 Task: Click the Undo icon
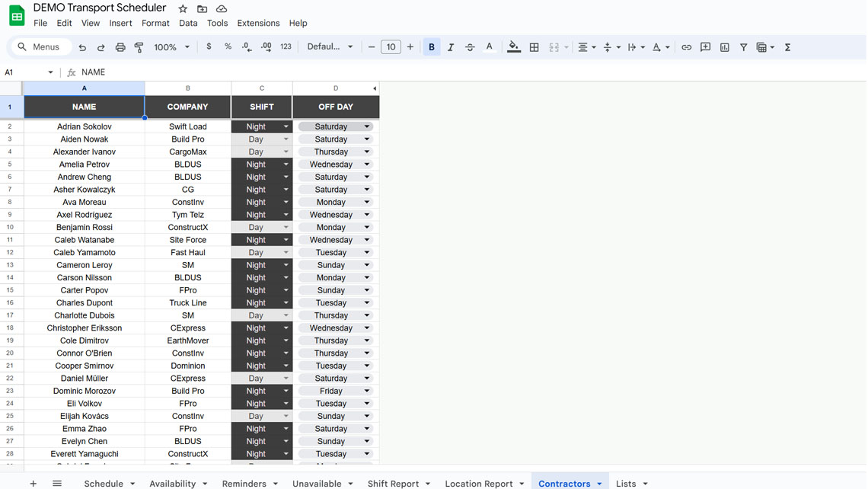(82, 47)
